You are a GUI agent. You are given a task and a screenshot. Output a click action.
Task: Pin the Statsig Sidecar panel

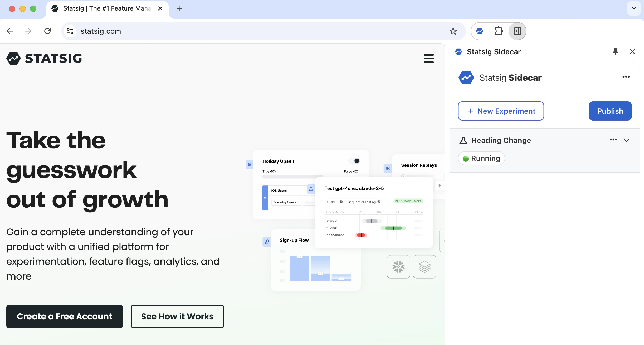click(x=616, y=51)
